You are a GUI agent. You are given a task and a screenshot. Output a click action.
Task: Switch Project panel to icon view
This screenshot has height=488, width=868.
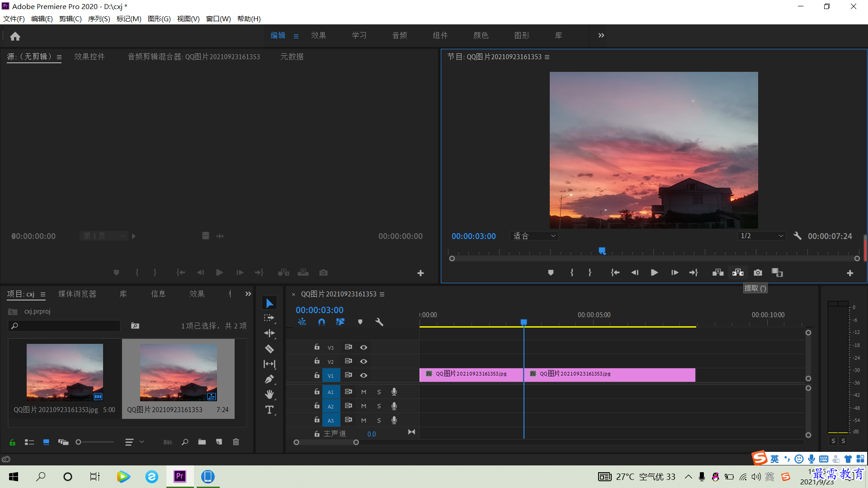point(46,442)
